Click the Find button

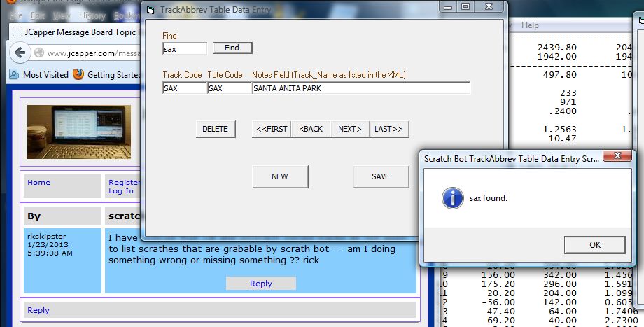pyautogui.click(x=232, y=48)
